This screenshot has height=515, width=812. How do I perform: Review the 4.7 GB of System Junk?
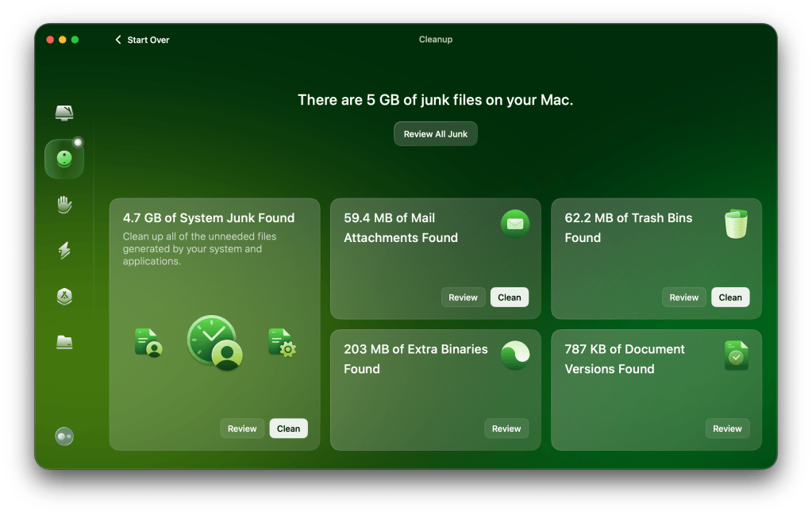coord(242,428)
